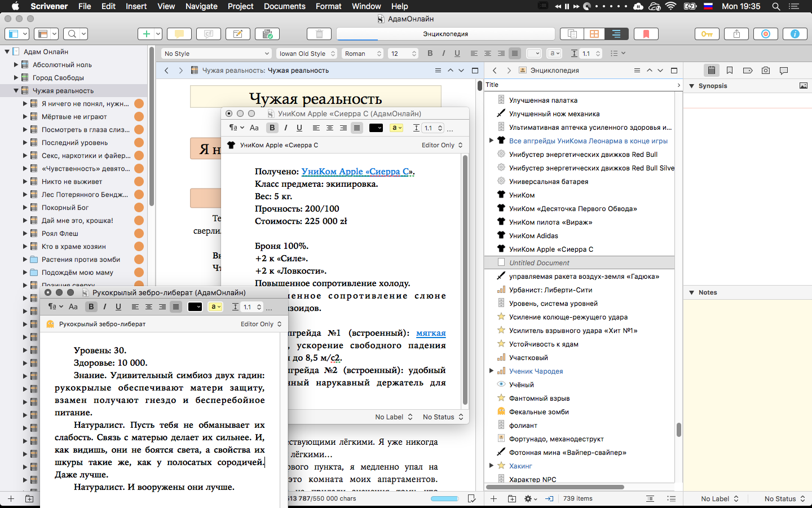The image size is (812, 508).
Task: Open Project Targets with bullseye icon
Action: point(765,34)
